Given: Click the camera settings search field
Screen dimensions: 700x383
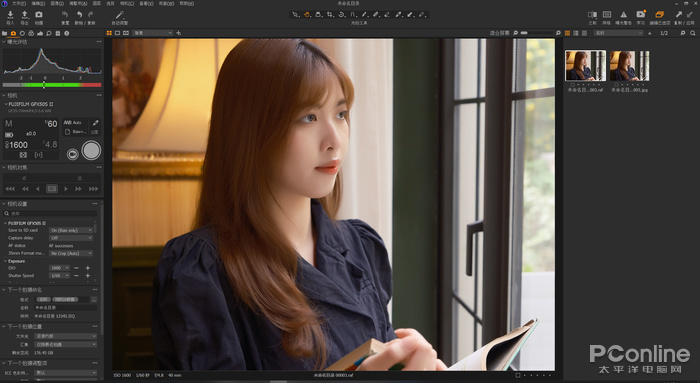Looking at the screenshot, I should tap(50, 213).
